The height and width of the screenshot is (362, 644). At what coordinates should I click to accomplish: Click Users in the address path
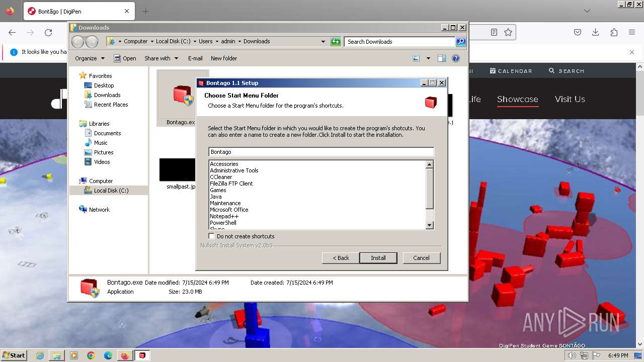pos(205,41)
